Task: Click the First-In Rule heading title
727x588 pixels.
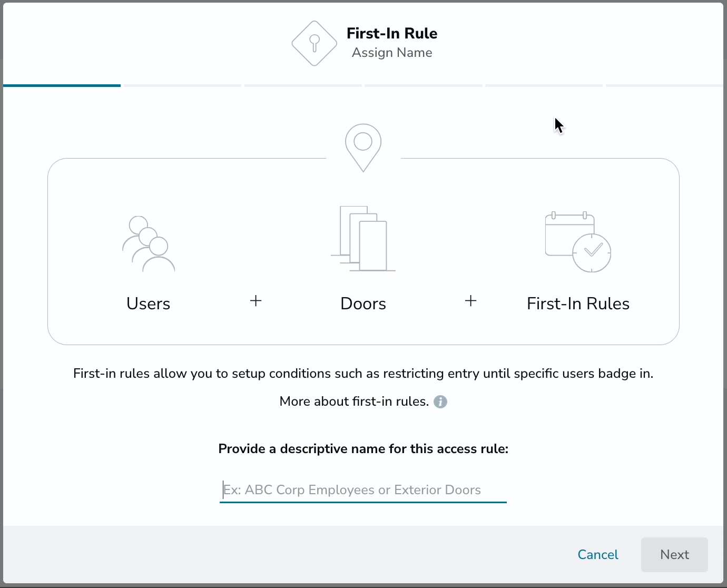Action: pyautogui.click(x=392, y=34)
